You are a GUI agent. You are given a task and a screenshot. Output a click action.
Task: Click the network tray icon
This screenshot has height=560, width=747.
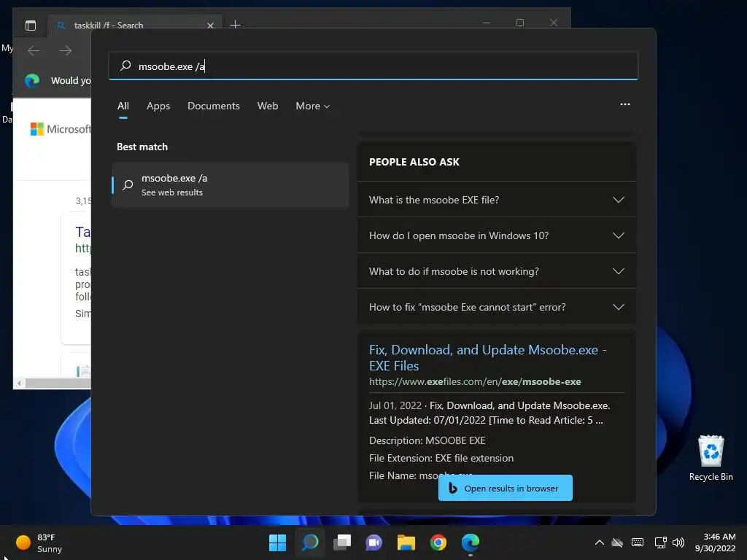[660, 542]
